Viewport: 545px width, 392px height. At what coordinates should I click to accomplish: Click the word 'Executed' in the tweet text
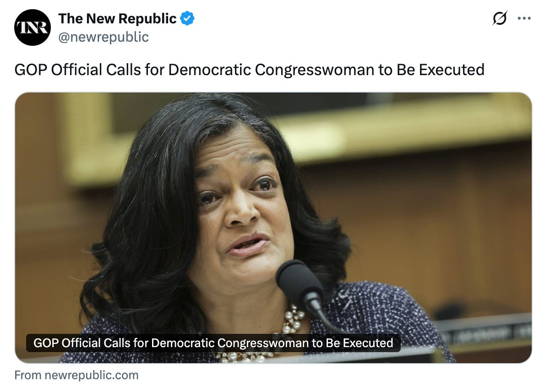point(452,70)
